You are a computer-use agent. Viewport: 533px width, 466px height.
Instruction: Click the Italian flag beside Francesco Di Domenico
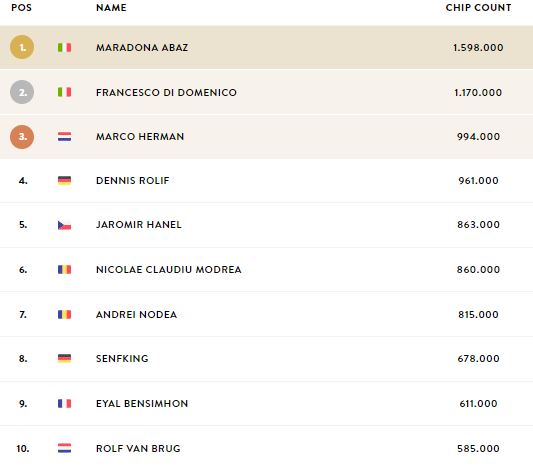[x=65, y=92]
